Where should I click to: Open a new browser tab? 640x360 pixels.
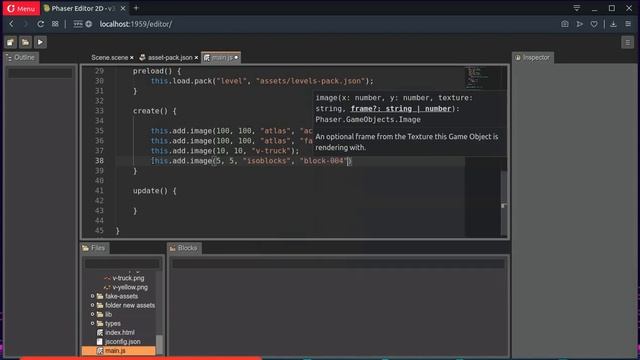[x=136, y=8]
